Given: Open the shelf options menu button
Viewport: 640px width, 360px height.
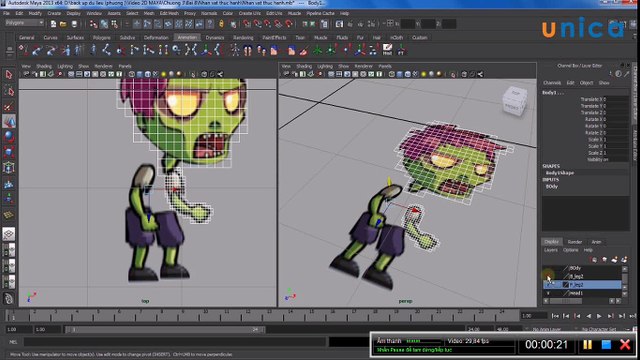Looking at the screenshot, I should [x=9, y=51].
